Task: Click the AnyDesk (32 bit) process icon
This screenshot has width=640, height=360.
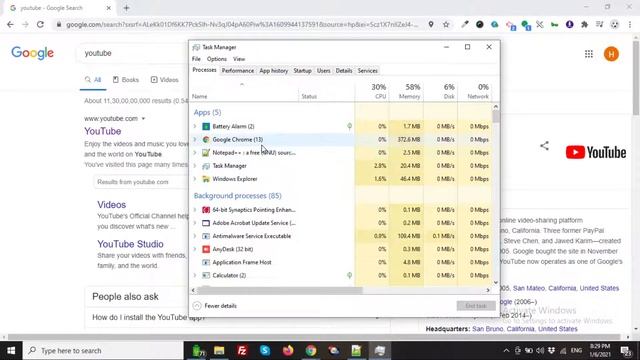Action: point(206,249)
